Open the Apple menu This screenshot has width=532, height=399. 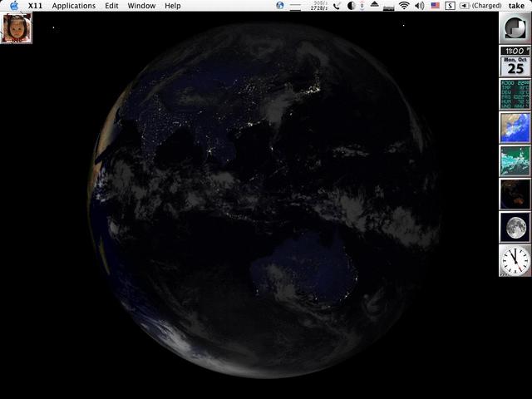[14, 6]
